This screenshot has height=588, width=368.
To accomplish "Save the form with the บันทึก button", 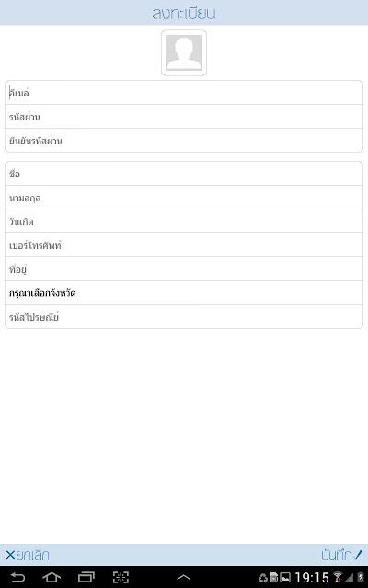I will [341, 555].
